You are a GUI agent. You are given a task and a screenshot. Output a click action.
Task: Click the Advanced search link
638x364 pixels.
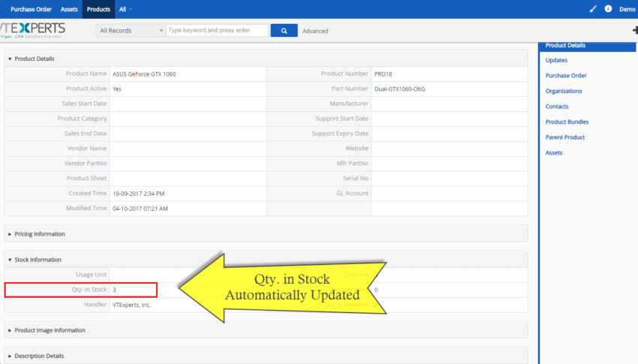(x=315, y=31)
